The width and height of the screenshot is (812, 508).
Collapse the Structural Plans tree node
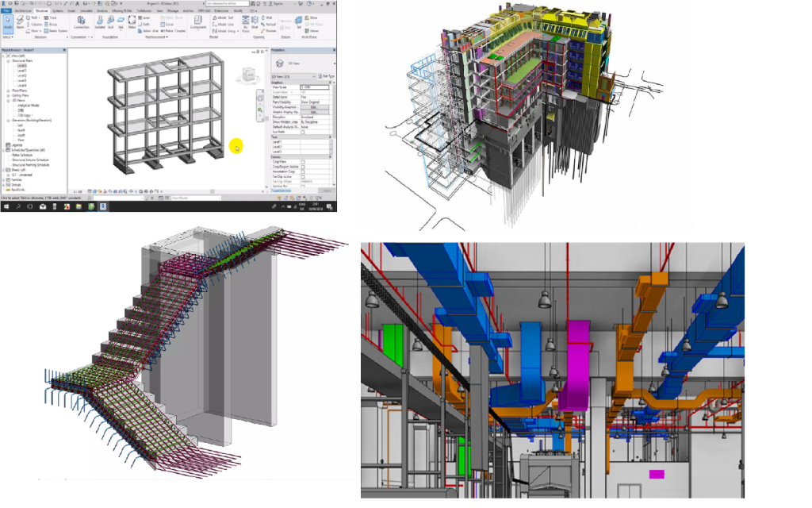(8, 60)
